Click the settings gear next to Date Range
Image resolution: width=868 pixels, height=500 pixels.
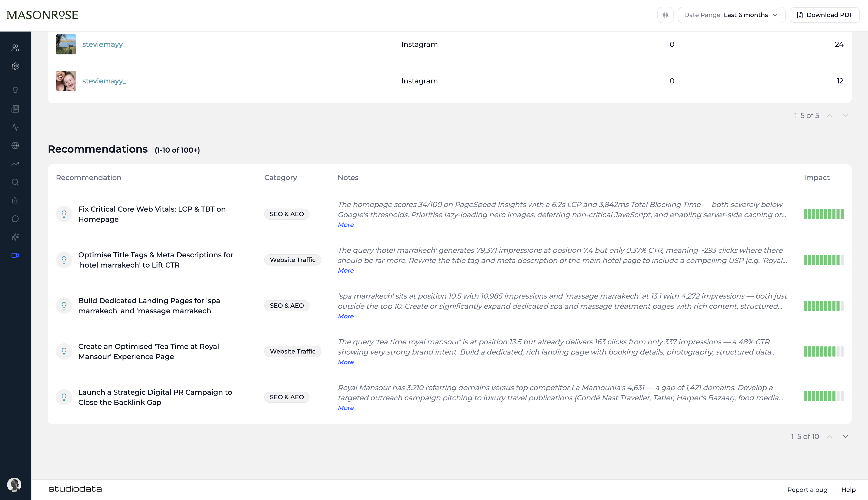[665, 15]
